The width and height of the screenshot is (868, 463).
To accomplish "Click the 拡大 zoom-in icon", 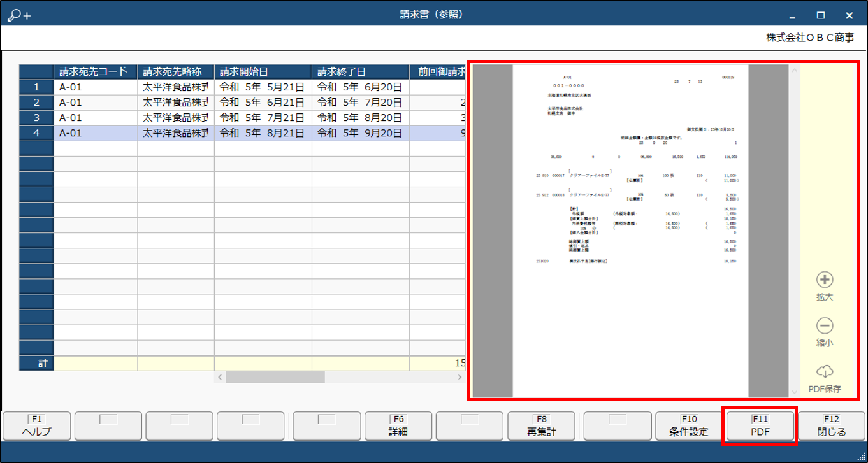I will coord(825,280).
